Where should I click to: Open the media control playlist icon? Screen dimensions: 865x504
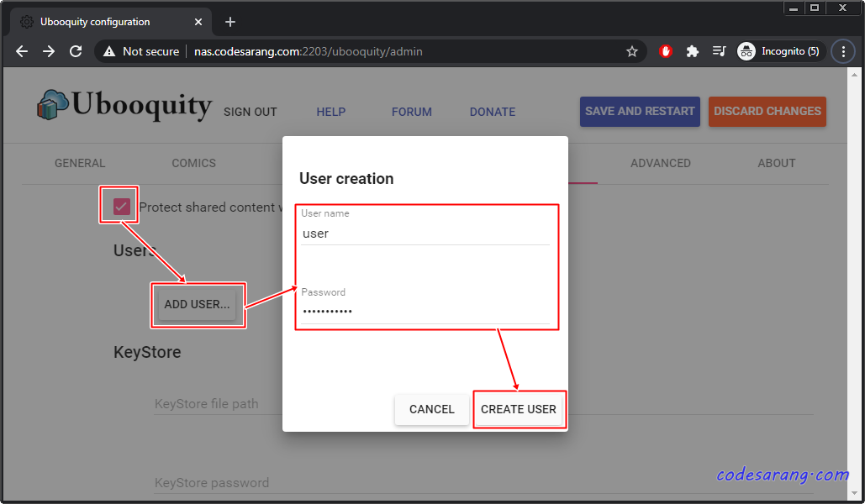click(719, 51)
